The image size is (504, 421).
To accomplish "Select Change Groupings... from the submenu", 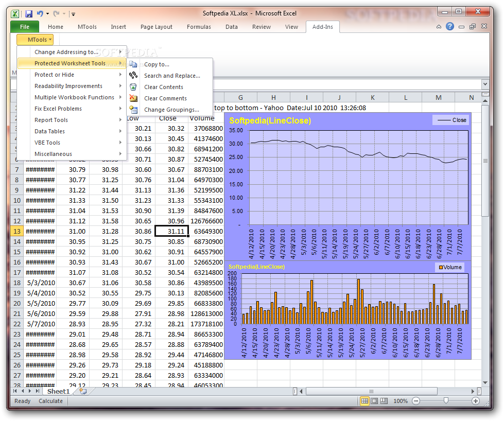I will tap(171, 110).
